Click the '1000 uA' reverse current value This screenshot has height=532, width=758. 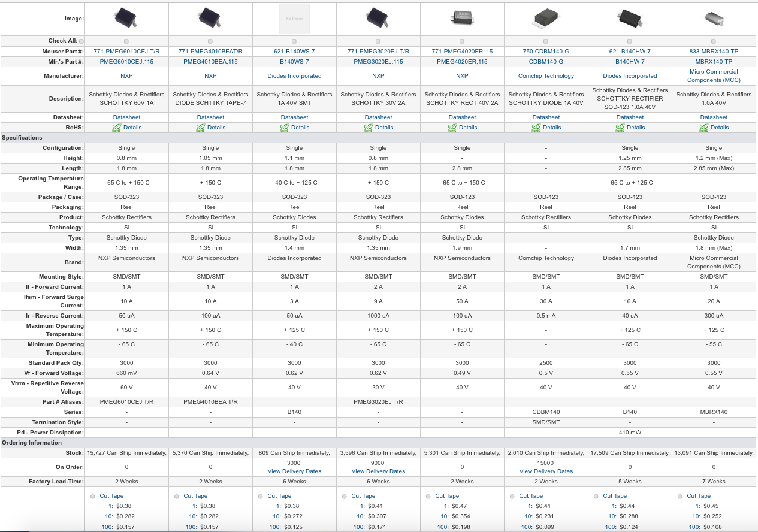[x=378, y=316]
